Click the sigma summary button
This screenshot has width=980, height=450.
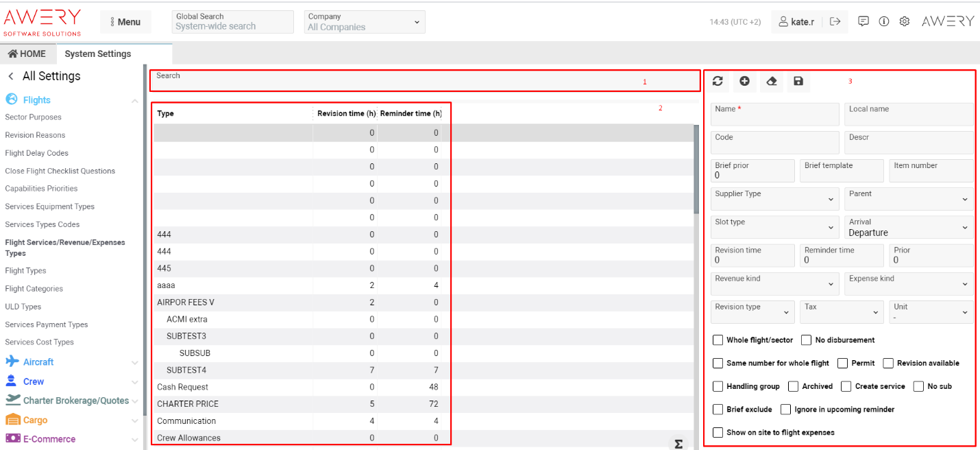point(678,444)
